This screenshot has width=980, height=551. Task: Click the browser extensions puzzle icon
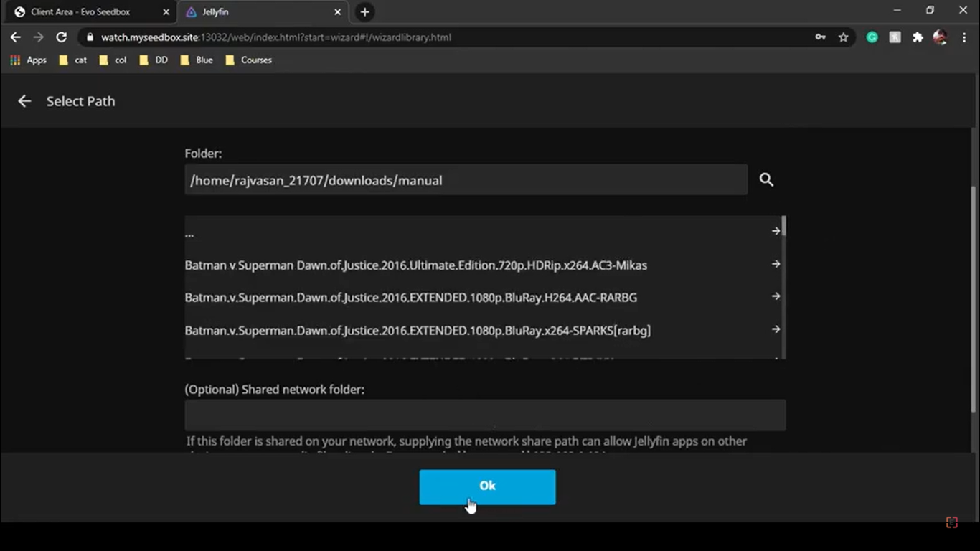click(x=918, y=37)
